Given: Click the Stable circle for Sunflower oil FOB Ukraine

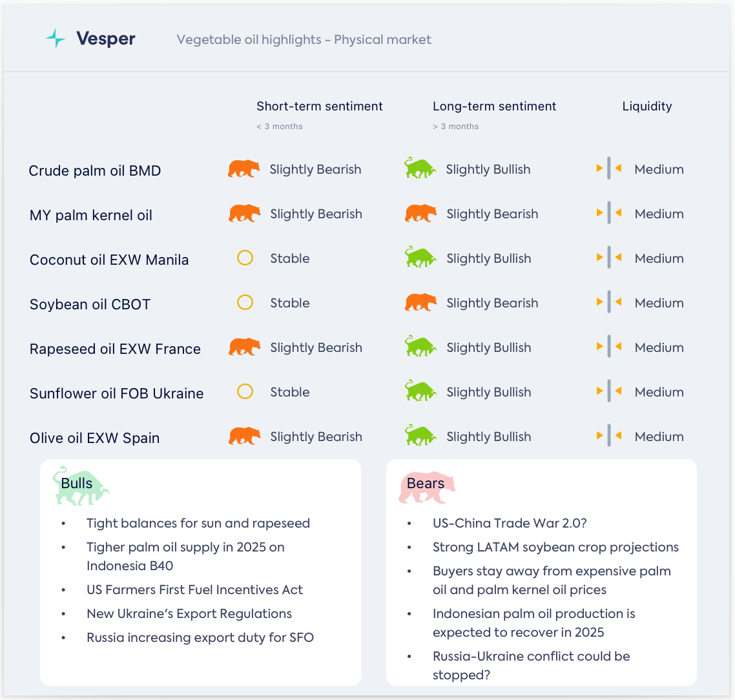Looking at the screenshot, I should point(245,392).
